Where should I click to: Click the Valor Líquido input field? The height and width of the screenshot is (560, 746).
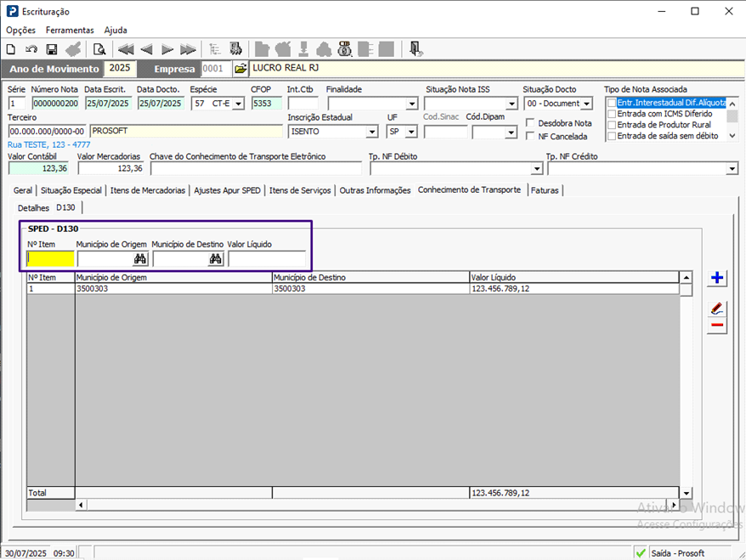tap(267, 259)
